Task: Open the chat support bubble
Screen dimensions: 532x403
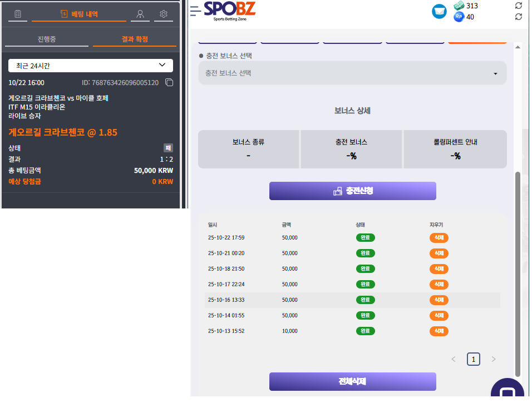Action: click(x=507, y=391)
